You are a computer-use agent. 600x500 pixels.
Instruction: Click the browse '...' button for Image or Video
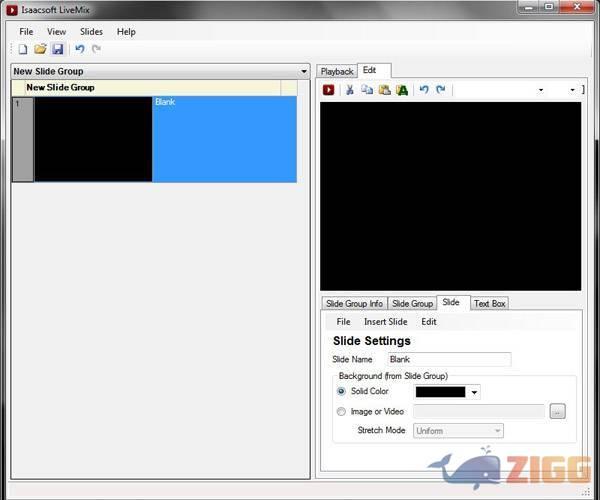click(557, 411)
